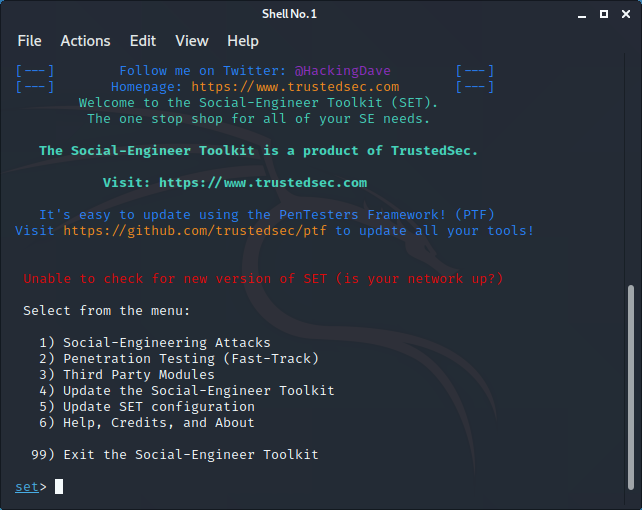The image size is (642, 510).
Task: Click 'Exit the Social-Engineer Toolkit' line
Action: pos(175,454)
